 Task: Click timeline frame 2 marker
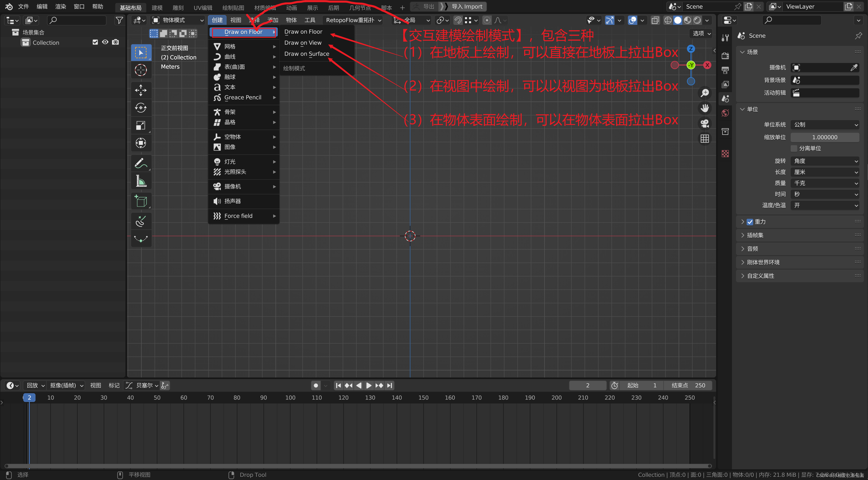click(x=28, y=397)
